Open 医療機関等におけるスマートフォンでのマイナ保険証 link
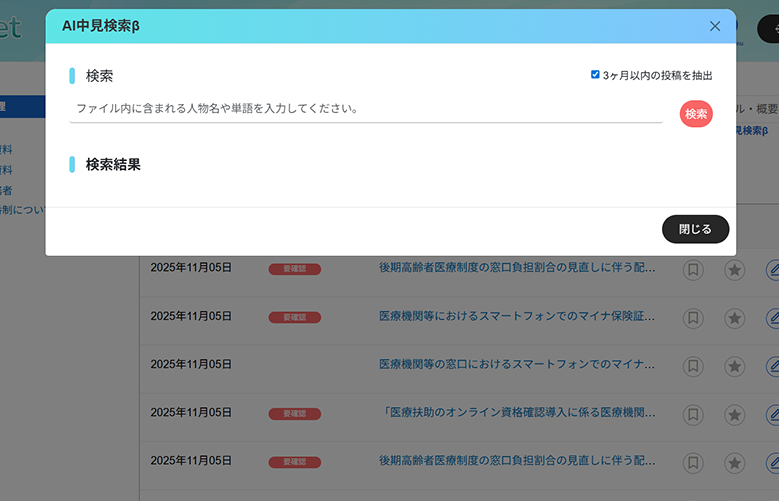 tap(517, 316)
